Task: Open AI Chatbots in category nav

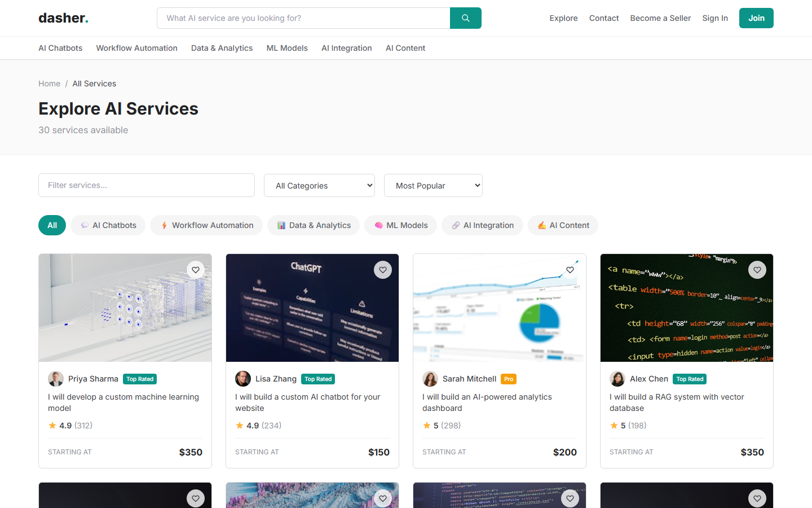Action: click(x=60, y=48)
